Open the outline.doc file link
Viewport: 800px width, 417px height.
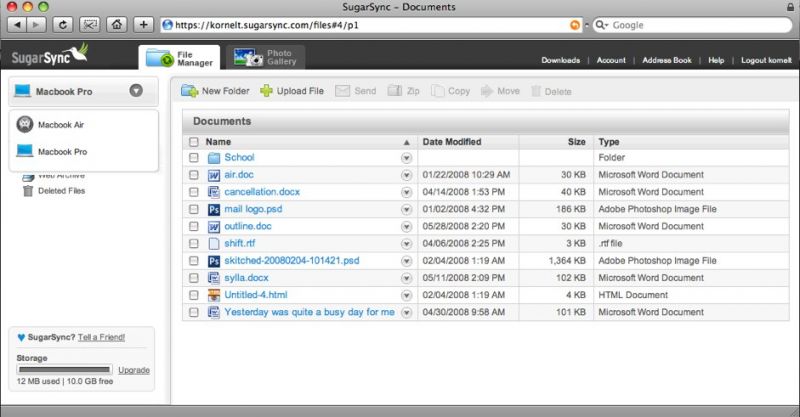click(x=247, y=226)
